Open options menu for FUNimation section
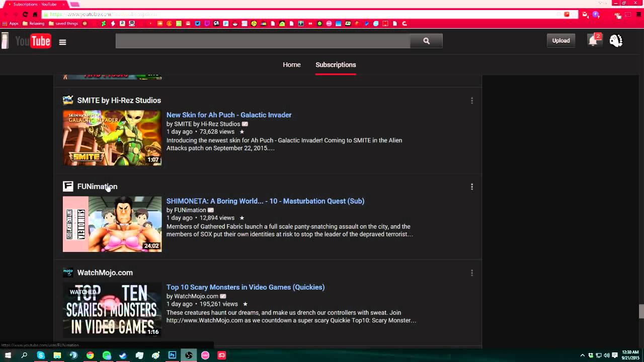This screenshot has height=362, width=644. (x=472, y=187)
